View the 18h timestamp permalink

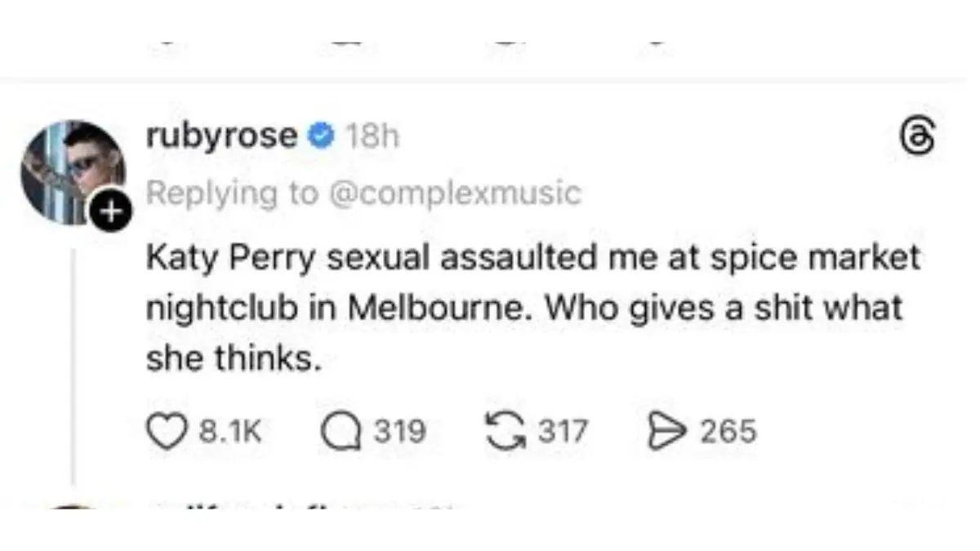(372, 136)
